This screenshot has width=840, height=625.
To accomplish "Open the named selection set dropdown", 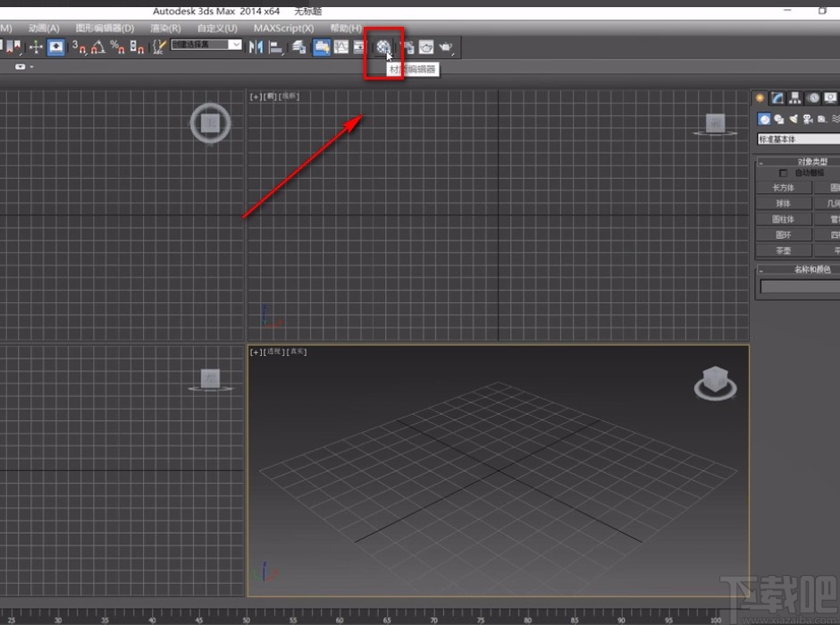I will pyautogui.click(x=235, y=45).
